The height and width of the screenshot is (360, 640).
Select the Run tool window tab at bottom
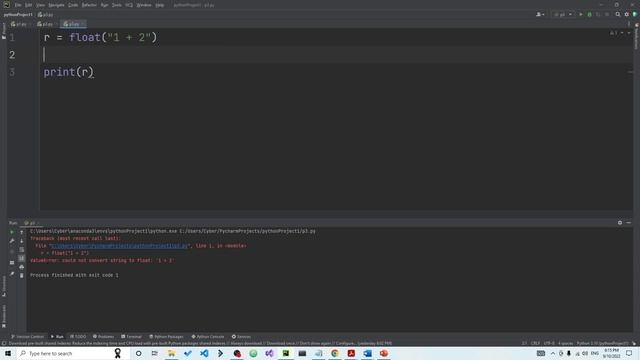click(x=58, y=337)
